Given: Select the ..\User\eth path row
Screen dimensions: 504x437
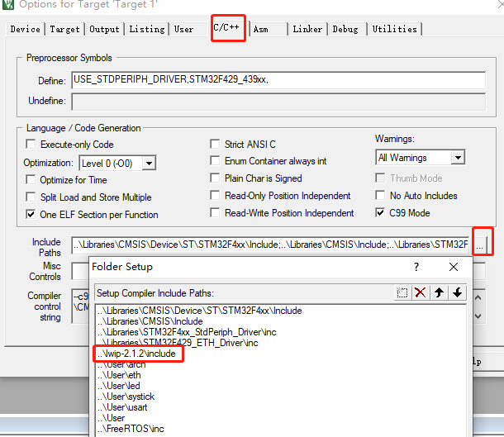Looking at the screenshot, I should tap(281, 375).
